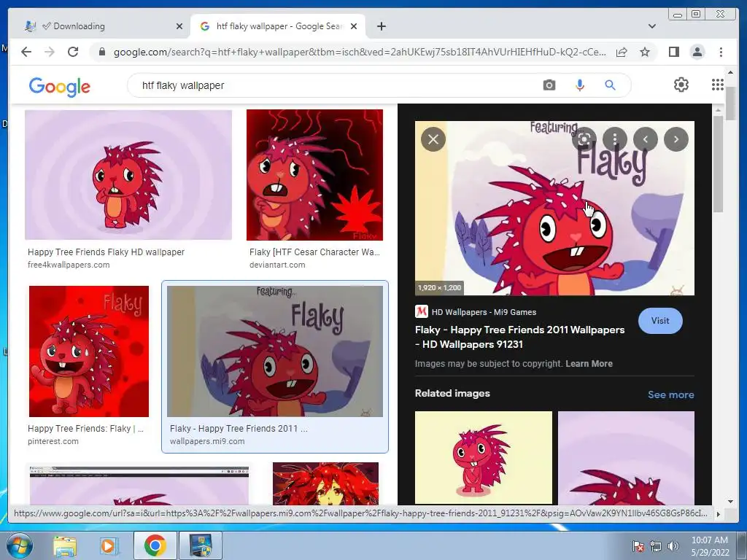The height and width of the screenshot is (560, 747).
Task: Open Chrome three-dot menu
Action: 721,52
